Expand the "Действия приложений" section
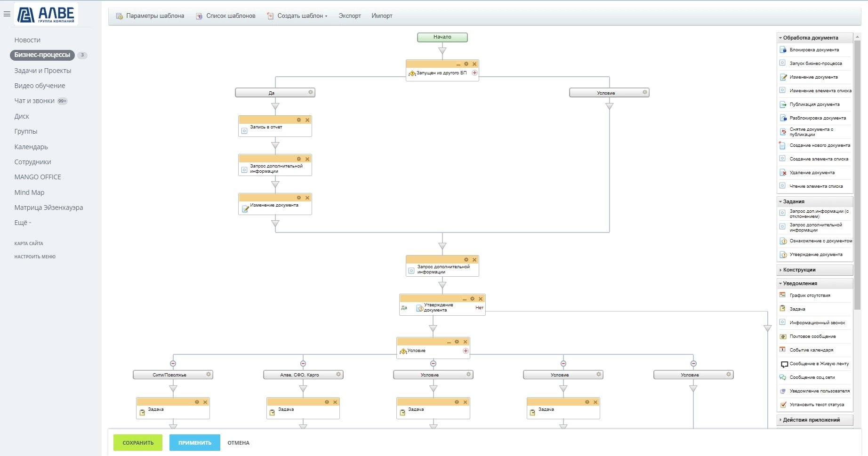The width and height of the screenshot is (868, 456). coord(811,420)
